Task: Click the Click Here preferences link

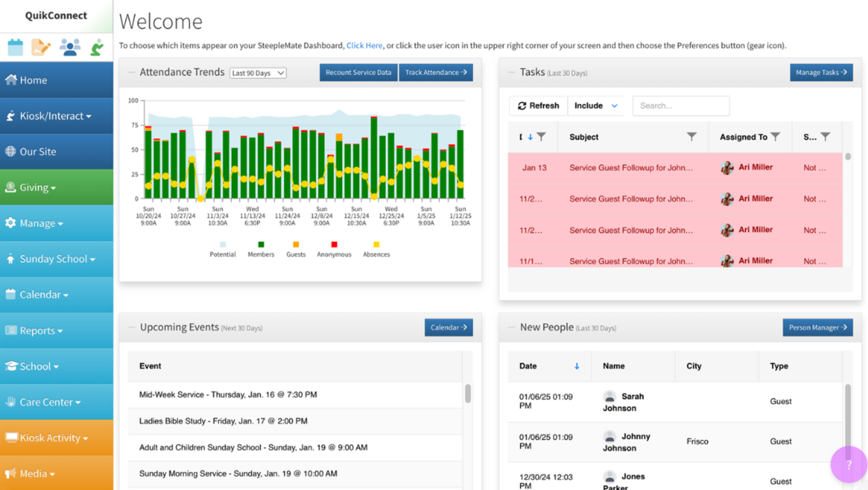Action: click(x=364, y=45)
